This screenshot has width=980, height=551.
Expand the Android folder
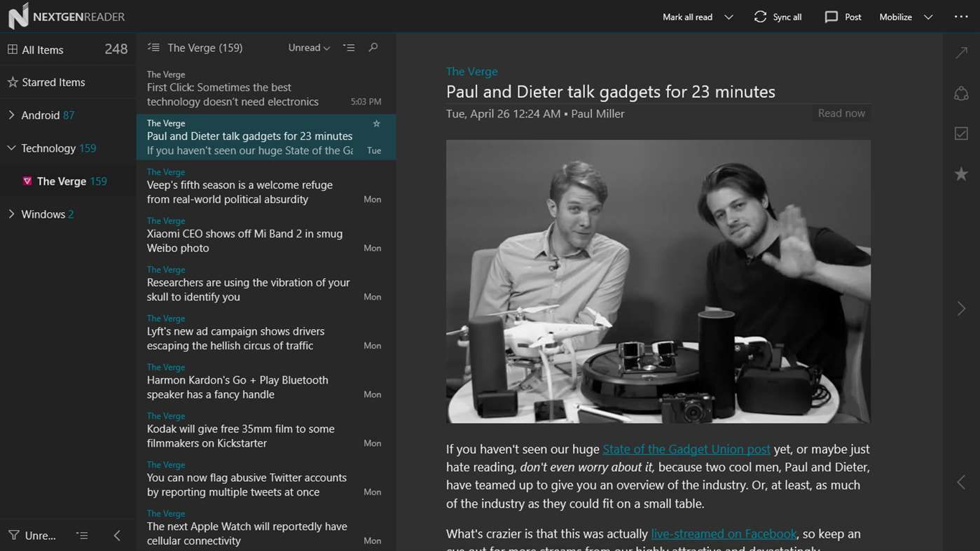point(11,115)
